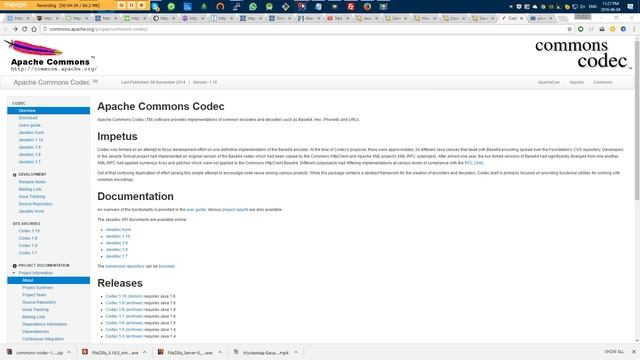Open Continuous Integration in the sidebar
Image resolution: width=640 pixels, height=360 pixels.
(43, 339)
